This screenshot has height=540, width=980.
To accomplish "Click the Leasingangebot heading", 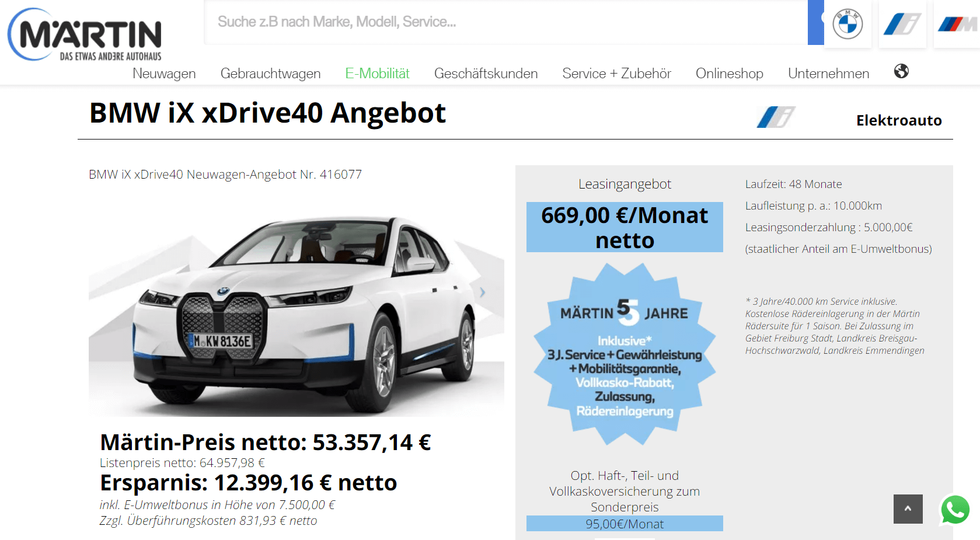I will (625, 184).
